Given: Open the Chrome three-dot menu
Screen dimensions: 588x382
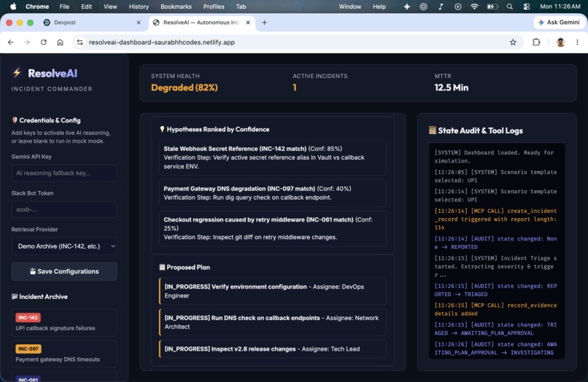Looking at the screenshot, I should 577,42.
